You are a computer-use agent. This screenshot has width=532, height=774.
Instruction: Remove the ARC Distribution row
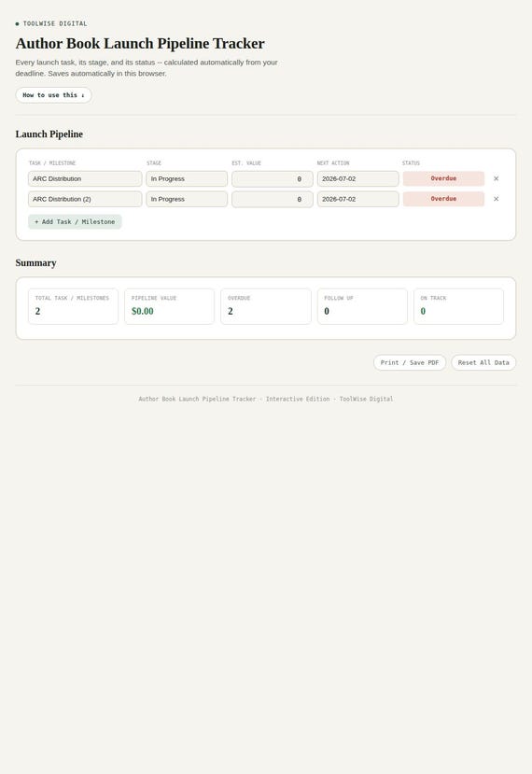point(496,178)
